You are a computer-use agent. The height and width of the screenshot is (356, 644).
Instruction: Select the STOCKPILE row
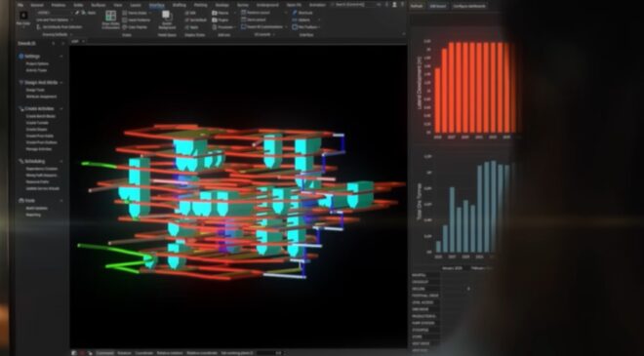tap(425, 330)
